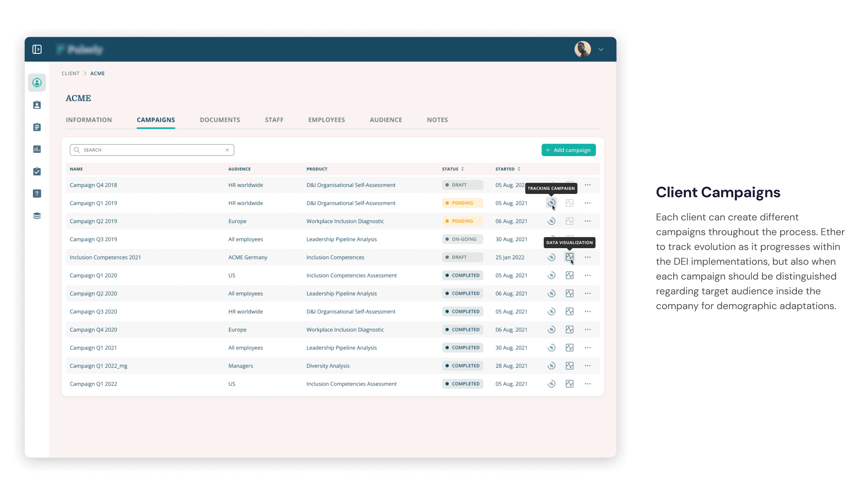868x495 pixels.
Task: Open the clients section in sidebar
Action: click(x=37, y=82)
